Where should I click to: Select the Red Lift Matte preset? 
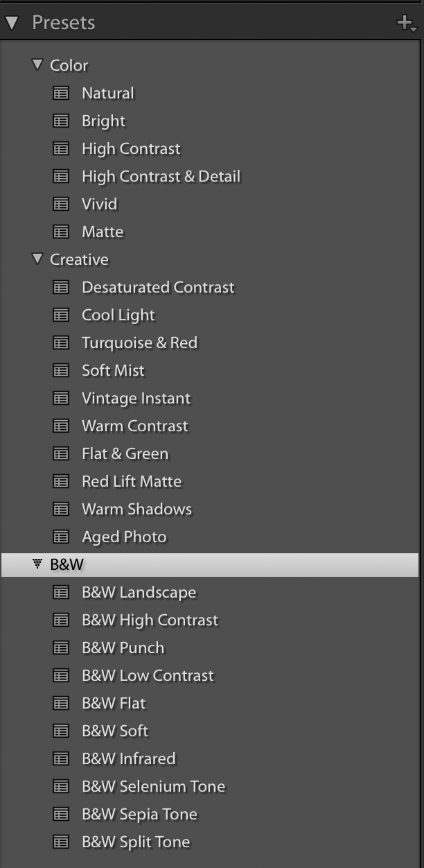(132, 481)
